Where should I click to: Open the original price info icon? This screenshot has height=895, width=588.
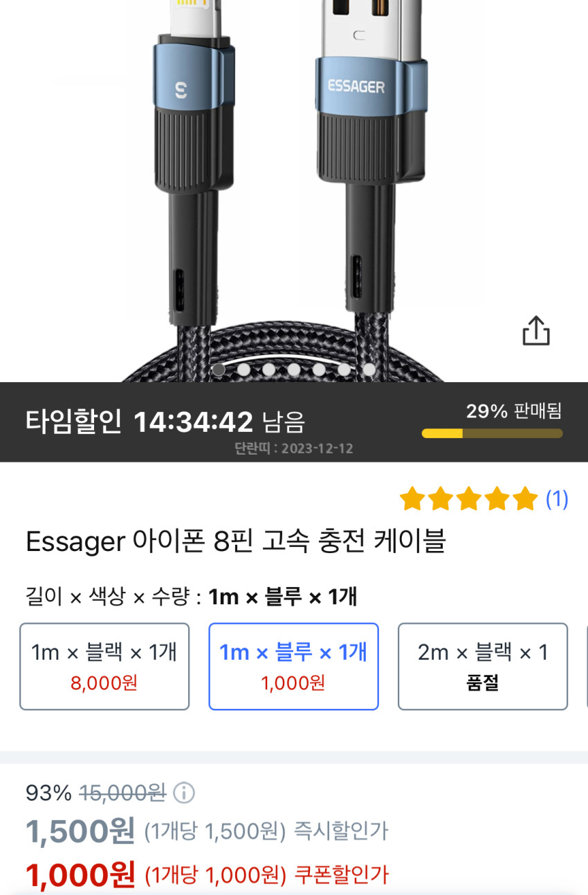[183, 793]
